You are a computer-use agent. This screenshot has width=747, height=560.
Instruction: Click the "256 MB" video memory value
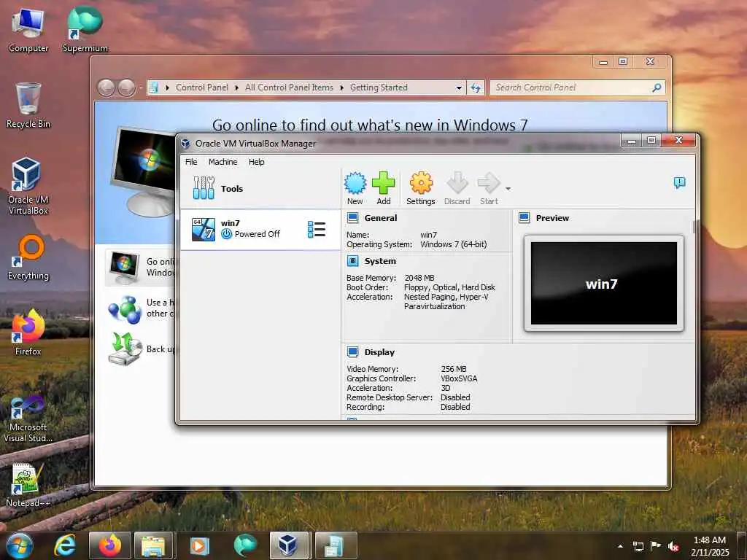tap(454, 369)
